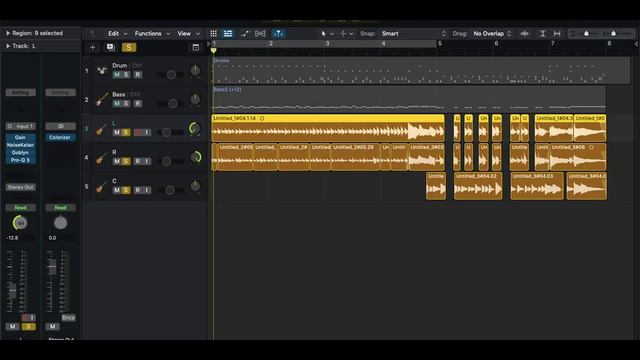Open the marquee tool dropdown arrow
640x360 pixels.
coord(351,34)
